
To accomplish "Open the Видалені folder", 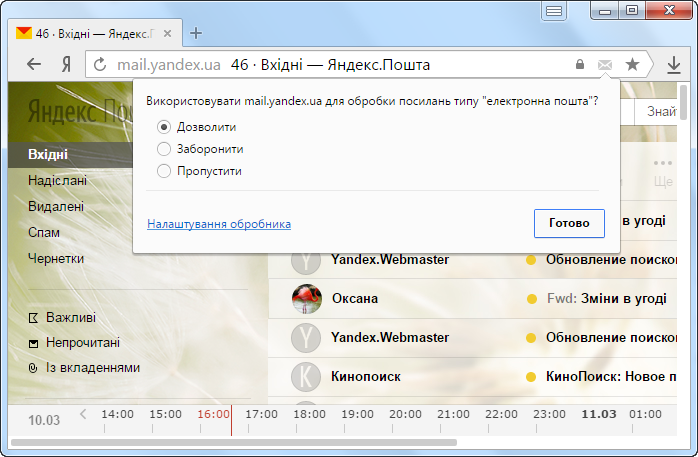I will coord(56,206).
